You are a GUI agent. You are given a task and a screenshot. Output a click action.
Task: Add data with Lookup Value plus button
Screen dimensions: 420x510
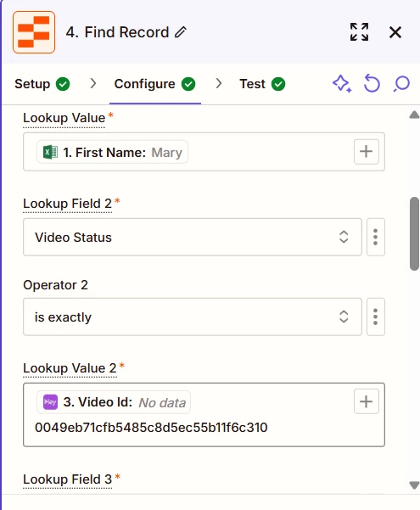(x=367, y=152)
